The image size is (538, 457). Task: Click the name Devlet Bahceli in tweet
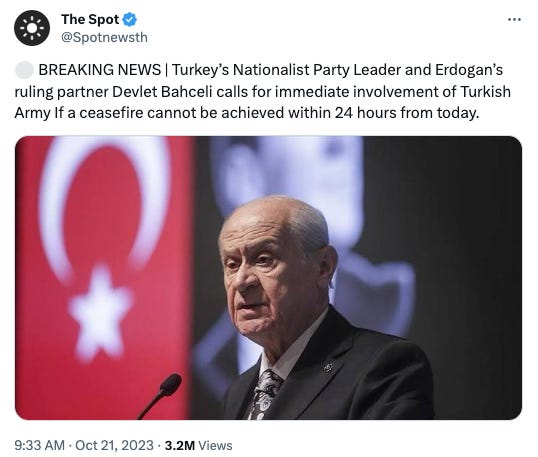point(162,92)
